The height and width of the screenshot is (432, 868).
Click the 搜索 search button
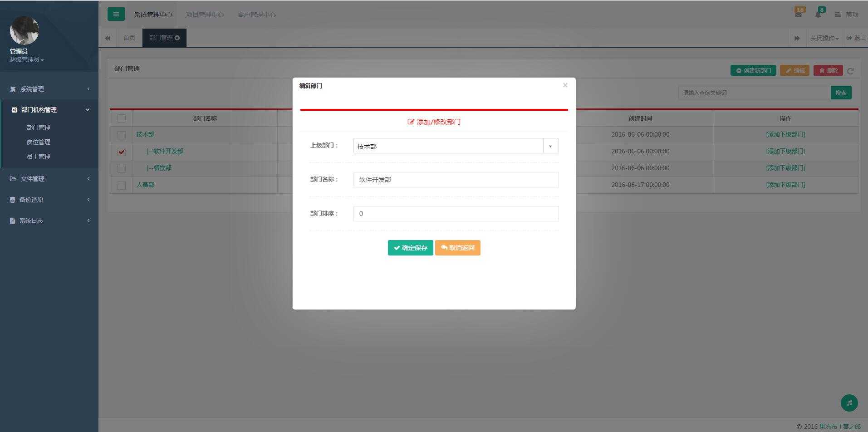841,93
